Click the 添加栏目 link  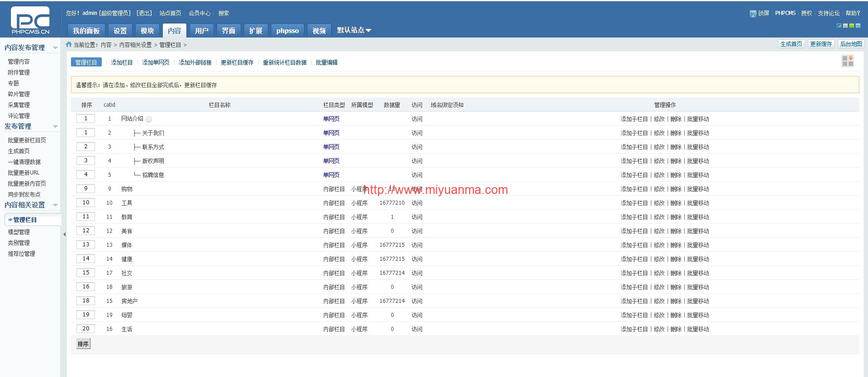tap(122, 62)
